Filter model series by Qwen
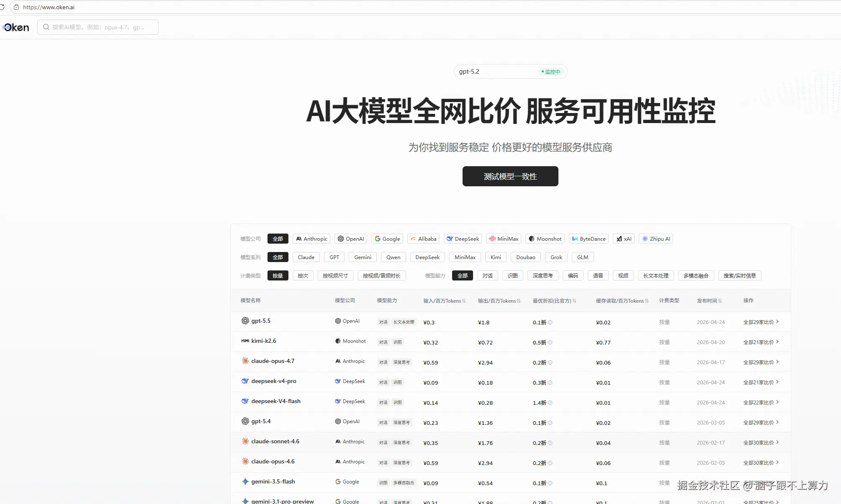Image resolution: width=841 pixels, height=504 pixels. (393, 257)
